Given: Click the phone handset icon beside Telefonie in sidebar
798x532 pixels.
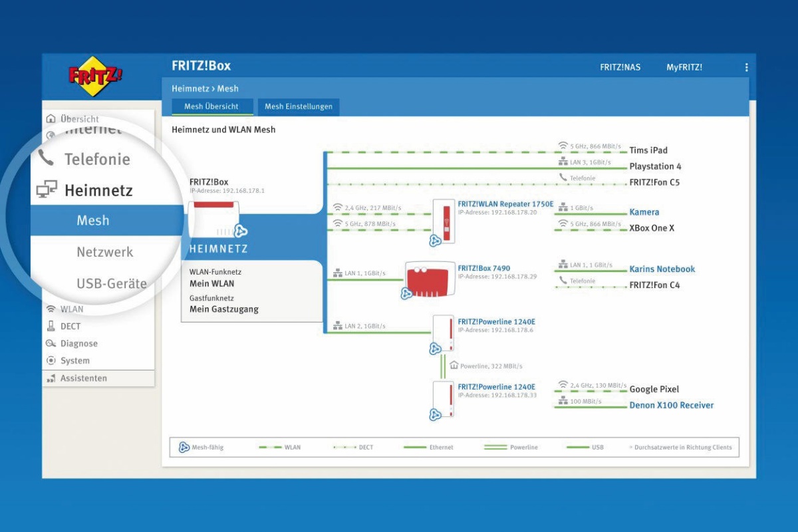Looking at the screenshot, I should [45, 158].
